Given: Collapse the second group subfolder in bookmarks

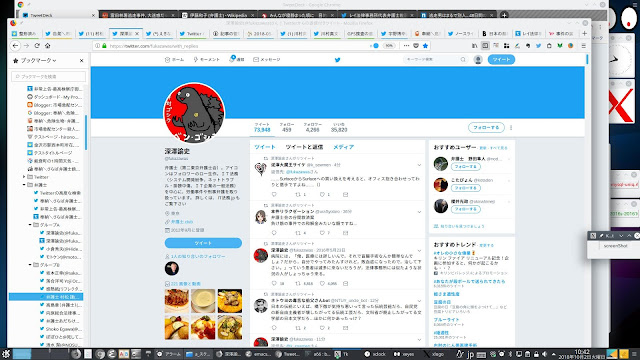Looking at the screenshot, I should [30, 265].
